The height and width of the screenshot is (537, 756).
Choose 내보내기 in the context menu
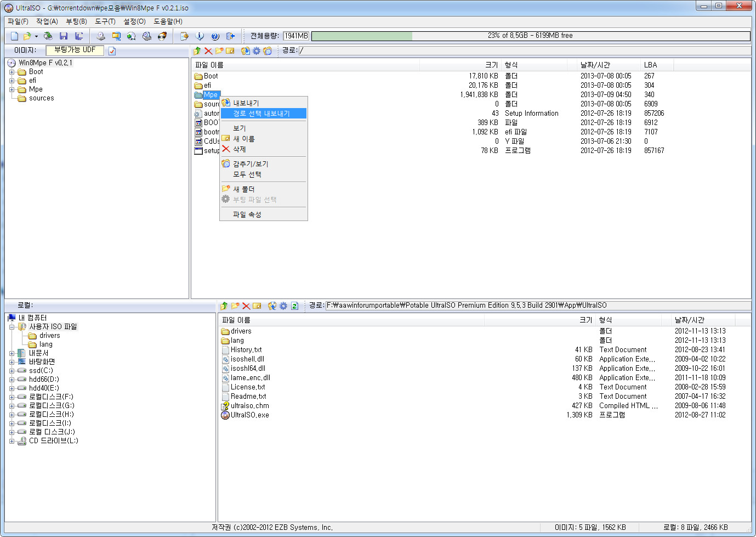click(263, 103)
